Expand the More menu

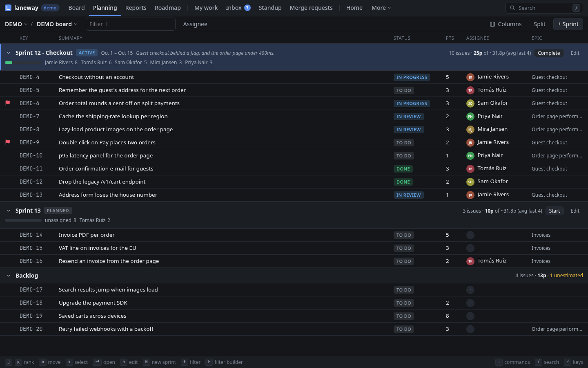(381, 8)
